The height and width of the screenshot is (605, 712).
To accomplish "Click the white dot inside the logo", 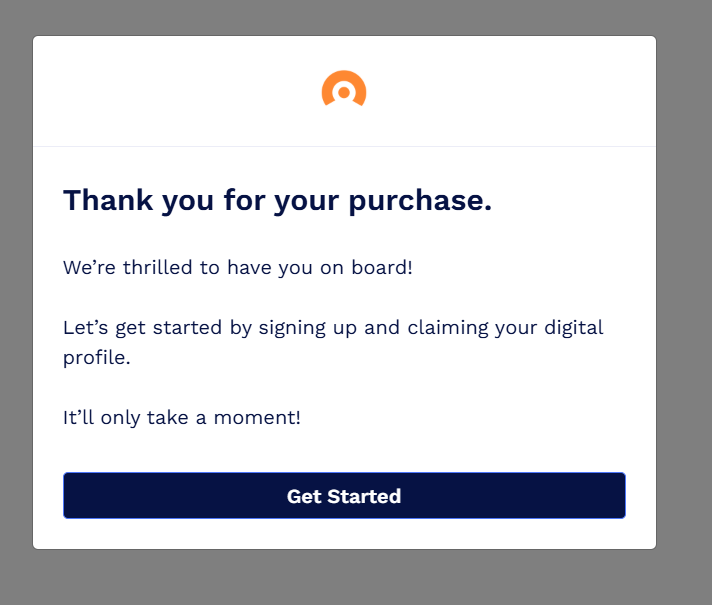I will click(344, 92).
